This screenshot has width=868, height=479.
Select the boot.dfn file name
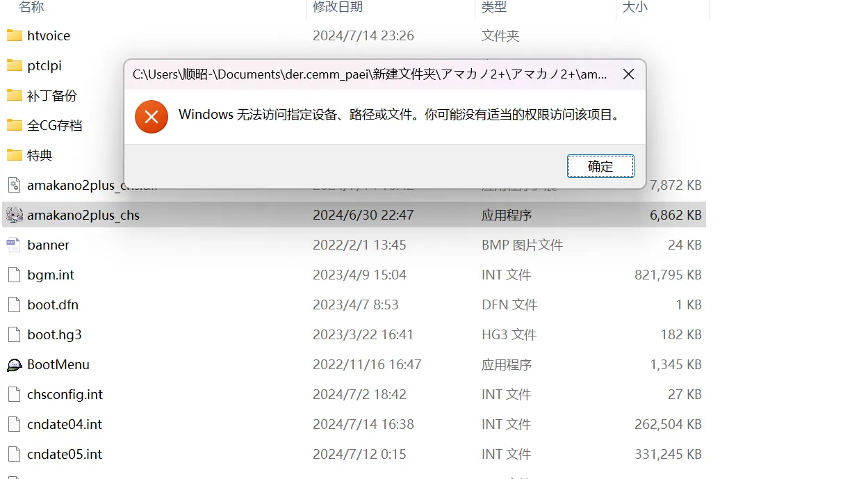click(x=53, y=305)
